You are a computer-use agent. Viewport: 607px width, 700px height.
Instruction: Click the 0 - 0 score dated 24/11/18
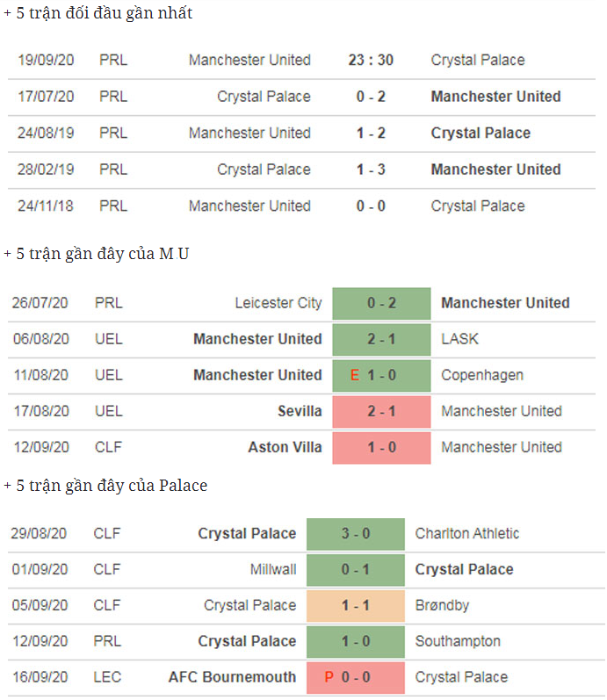pos(371,206)
